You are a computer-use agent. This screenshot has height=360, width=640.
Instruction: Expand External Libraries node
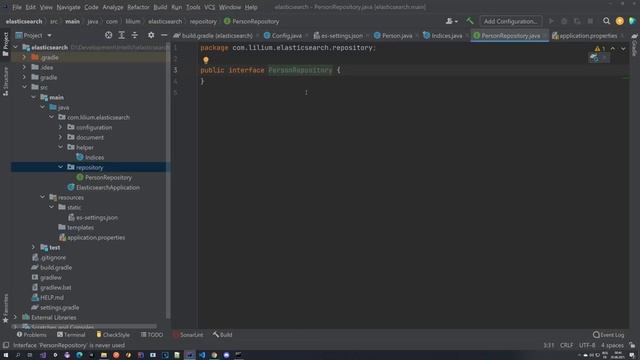16,317
